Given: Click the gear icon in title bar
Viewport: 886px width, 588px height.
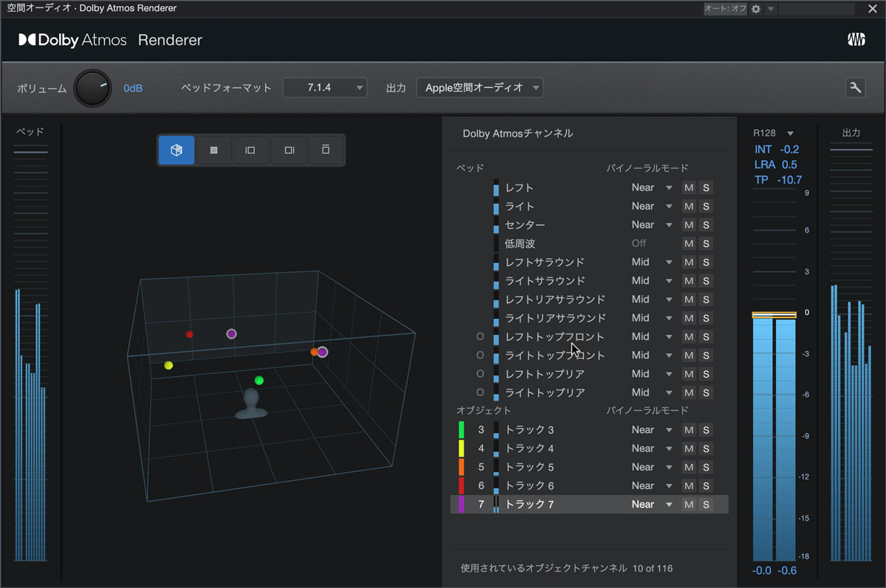Looking at the screenshot, I should [755, 9].
